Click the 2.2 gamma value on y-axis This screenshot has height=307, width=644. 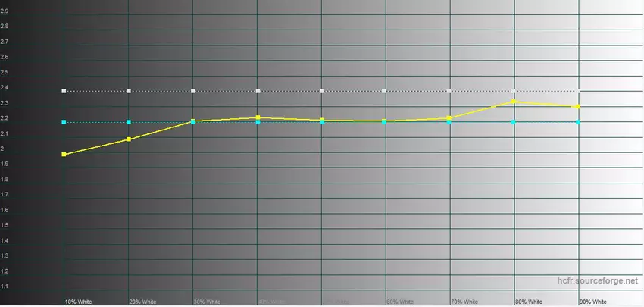[x=5, y=118]
